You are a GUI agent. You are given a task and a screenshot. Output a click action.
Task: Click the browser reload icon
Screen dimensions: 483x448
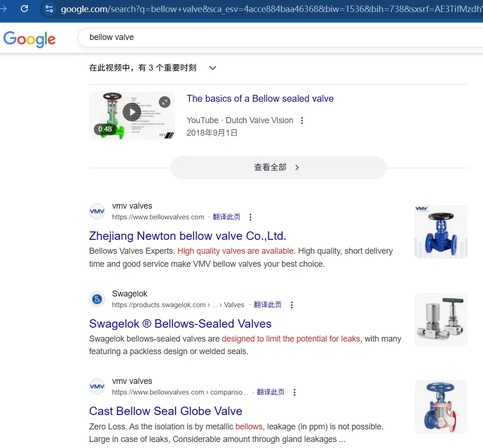point(25,8)
